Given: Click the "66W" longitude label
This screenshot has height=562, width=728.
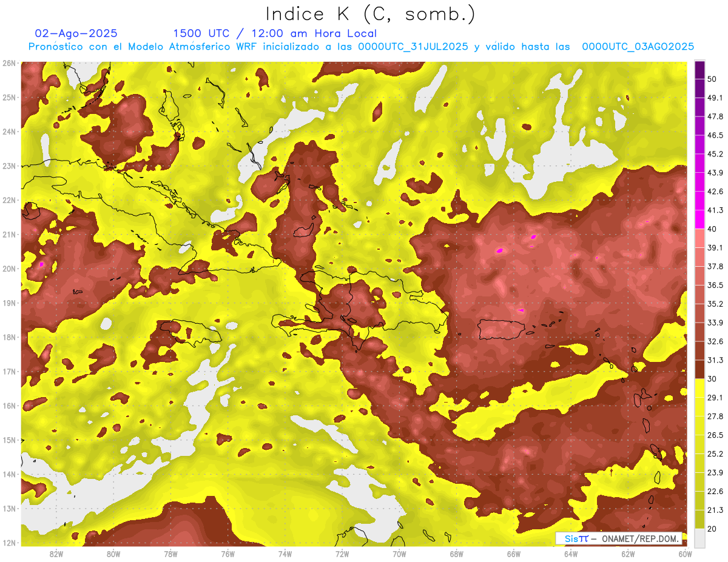Looking at the screenshot, I should click(x=514, y=554).
